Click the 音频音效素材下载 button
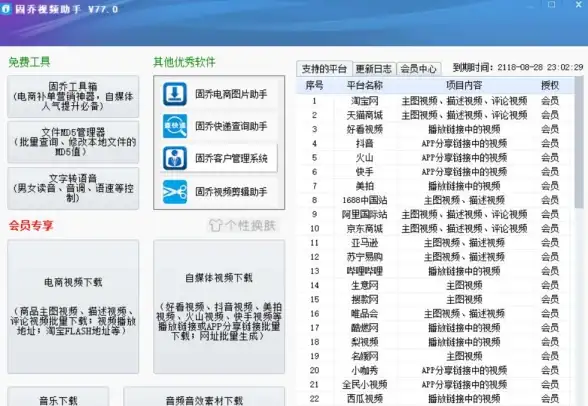 [x=204, y=397]
